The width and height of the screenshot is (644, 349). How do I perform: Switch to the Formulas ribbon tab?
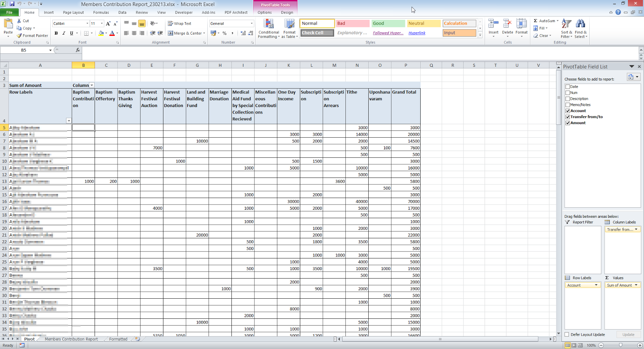point(101,12)
